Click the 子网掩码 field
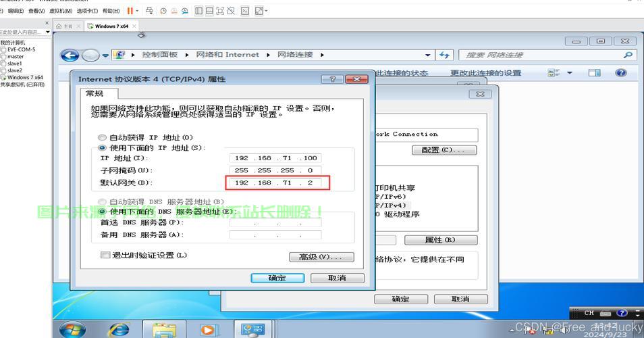Viewport: 644px width, 338px height. (x=275, y=170)
